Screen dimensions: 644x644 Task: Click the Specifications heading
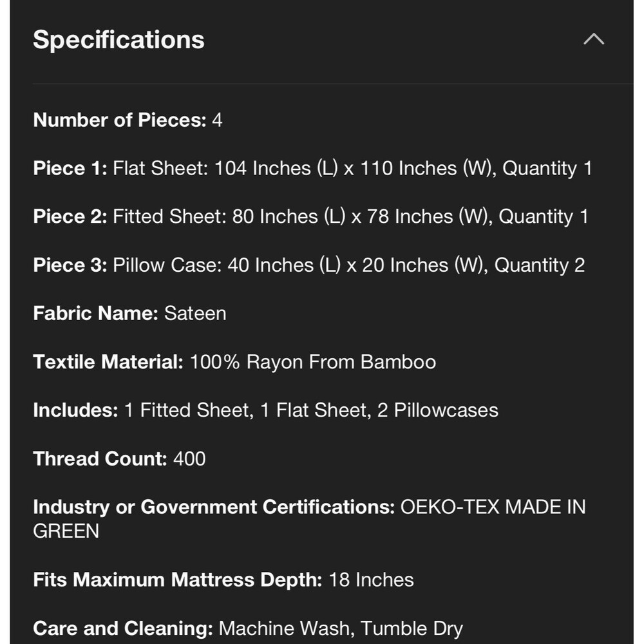118,40
